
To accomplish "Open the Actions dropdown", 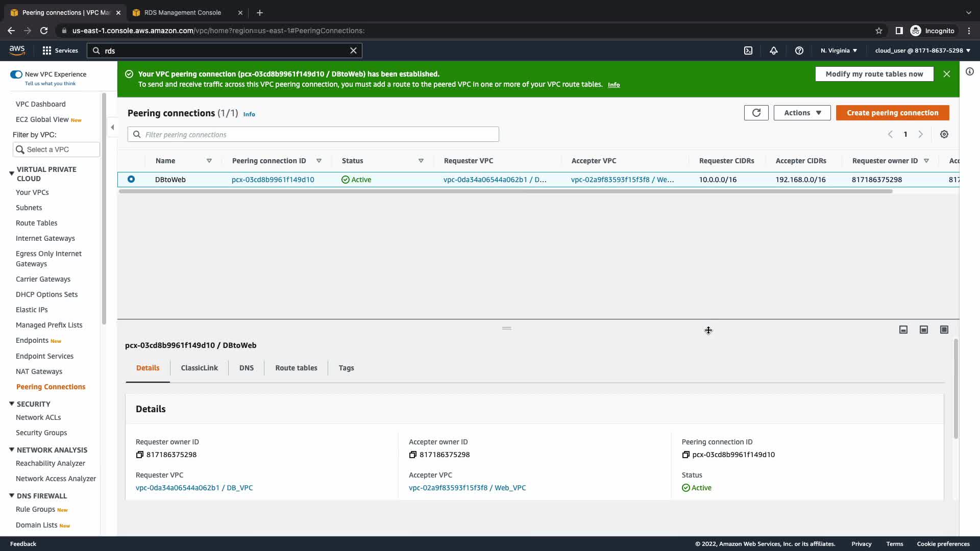I will (802, 113).
